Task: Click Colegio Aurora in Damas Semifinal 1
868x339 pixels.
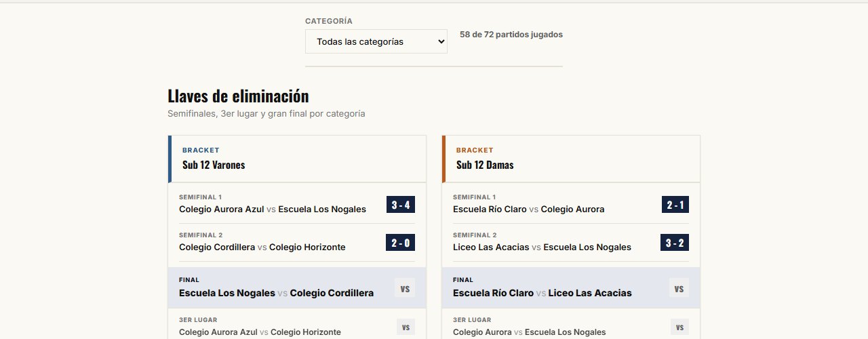Action: [572, 209]
